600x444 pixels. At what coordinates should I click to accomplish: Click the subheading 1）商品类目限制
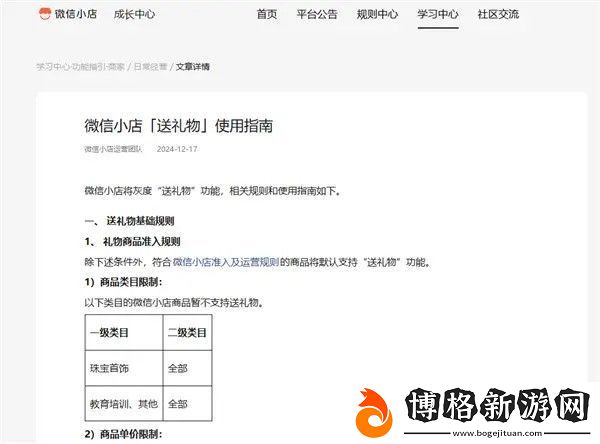(123, 282)
